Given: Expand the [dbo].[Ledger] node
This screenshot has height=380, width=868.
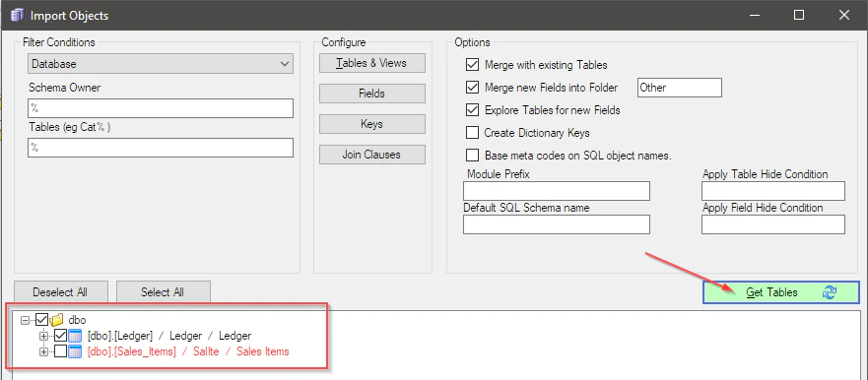Looking at the screenshot, I should point(43,336).
